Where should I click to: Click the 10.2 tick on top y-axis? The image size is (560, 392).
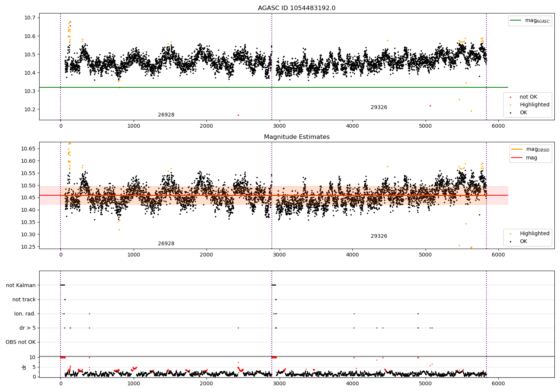coord(29,109)
